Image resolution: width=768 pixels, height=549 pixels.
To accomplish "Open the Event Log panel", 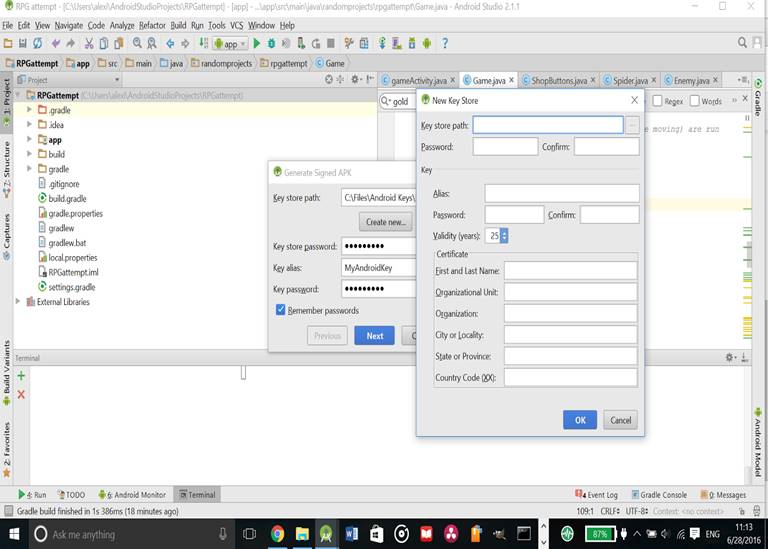I will click(596, 495).
